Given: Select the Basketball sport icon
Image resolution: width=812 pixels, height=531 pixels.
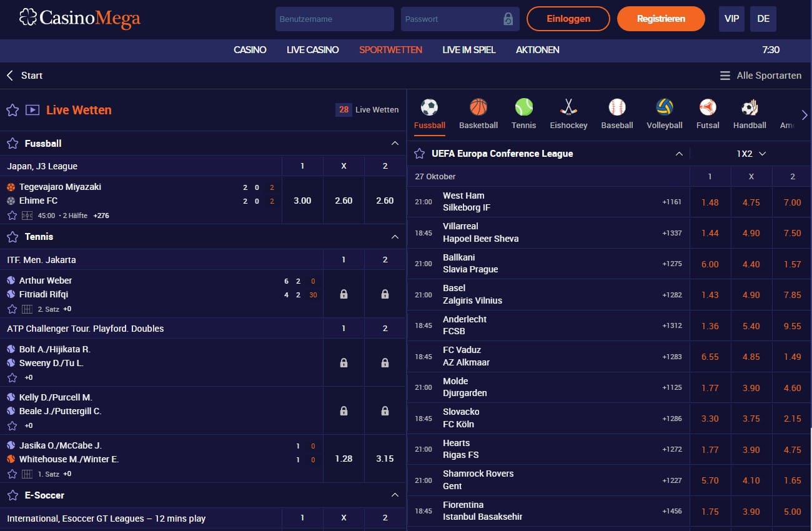Looking at the screenshot, I should pos(478,107).
